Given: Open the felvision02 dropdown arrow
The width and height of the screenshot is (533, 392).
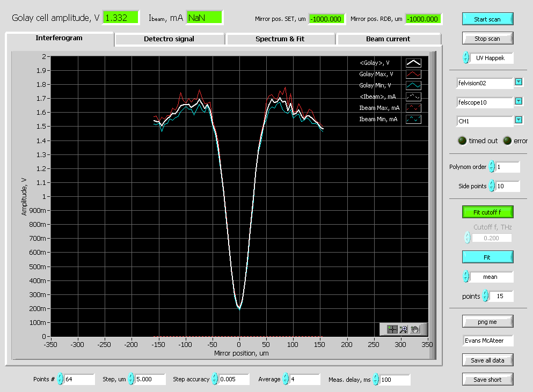Looking at the screenshot, I should coord(519,82).
